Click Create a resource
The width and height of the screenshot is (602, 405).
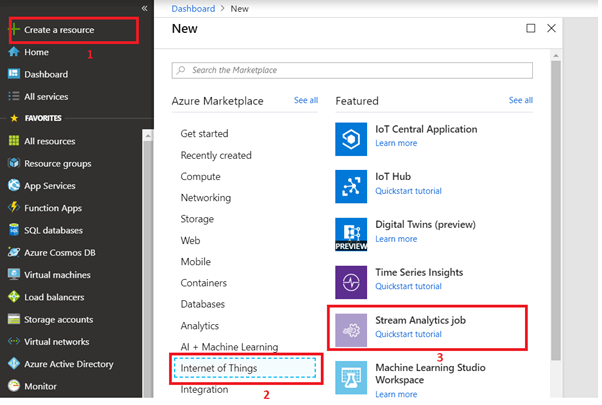tap(59, 30)
